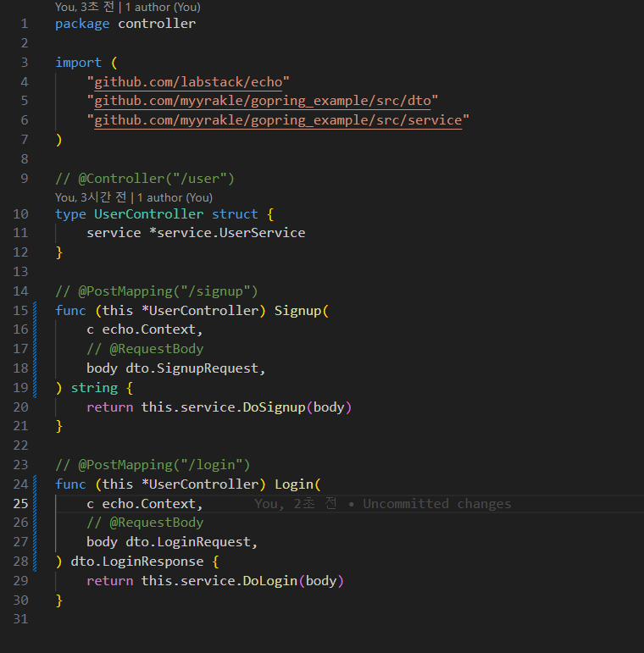Follow the gopring_example/src/dto import link
Screen dimensions: 644x653
[262, 101]
